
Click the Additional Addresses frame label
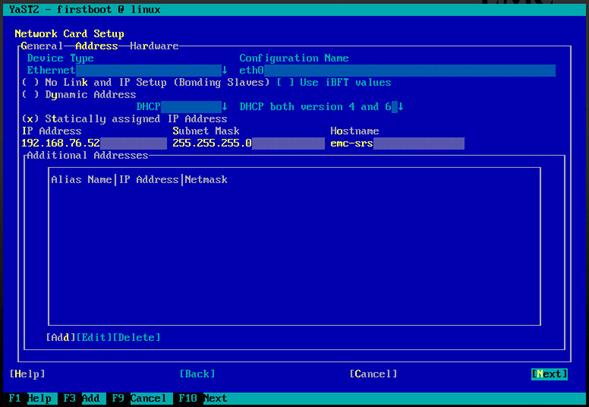click(88, 155)
